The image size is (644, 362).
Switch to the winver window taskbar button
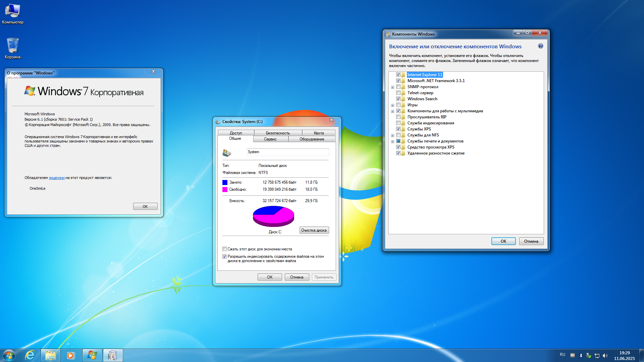point(92,355)
